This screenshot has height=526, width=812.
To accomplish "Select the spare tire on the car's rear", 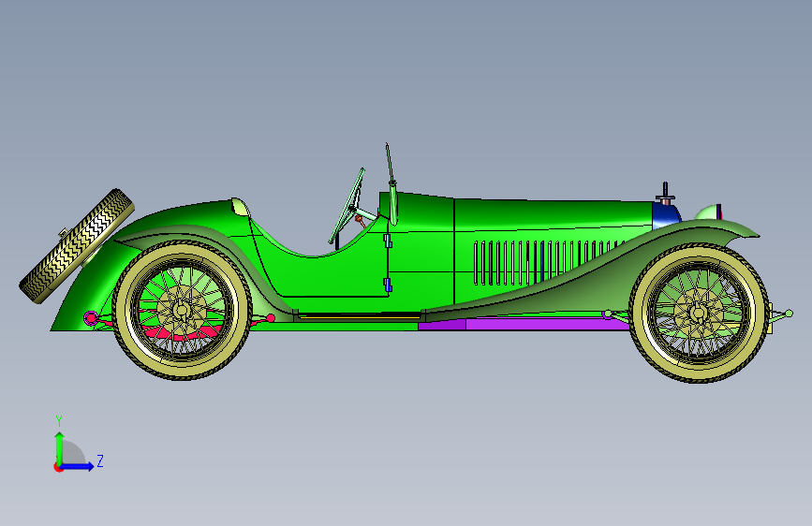I will [77, 246].
